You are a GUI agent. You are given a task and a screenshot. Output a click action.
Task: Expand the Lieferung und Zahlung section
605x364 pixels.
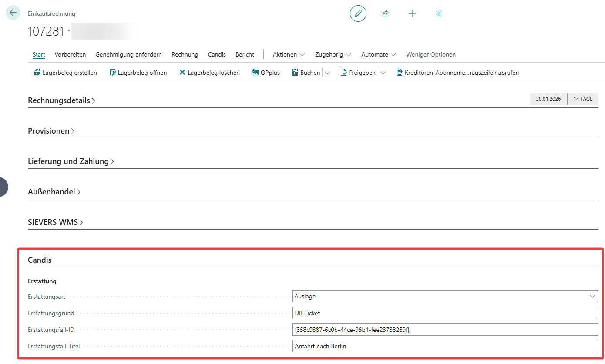pos(71,161)
